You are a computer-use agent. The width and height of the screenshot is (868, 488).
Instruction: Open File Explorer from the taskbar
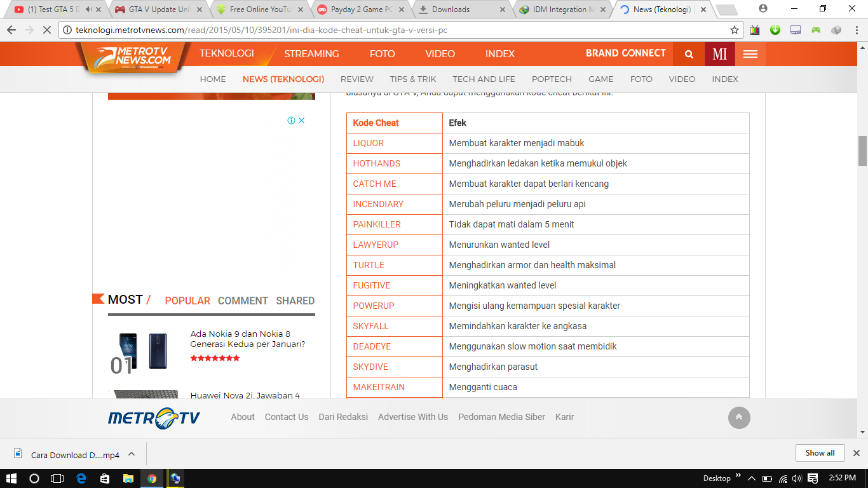coord(128,478)
